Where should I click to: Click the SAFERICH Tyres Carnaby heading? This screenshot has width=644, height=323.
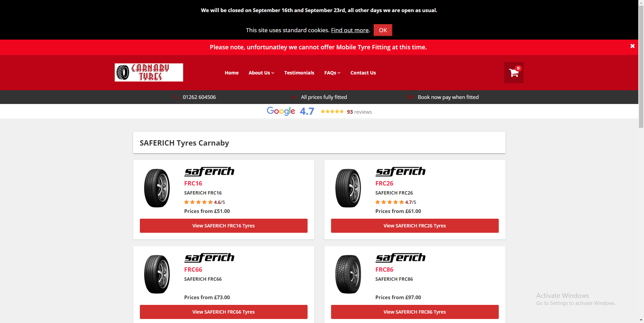(184, 143)
